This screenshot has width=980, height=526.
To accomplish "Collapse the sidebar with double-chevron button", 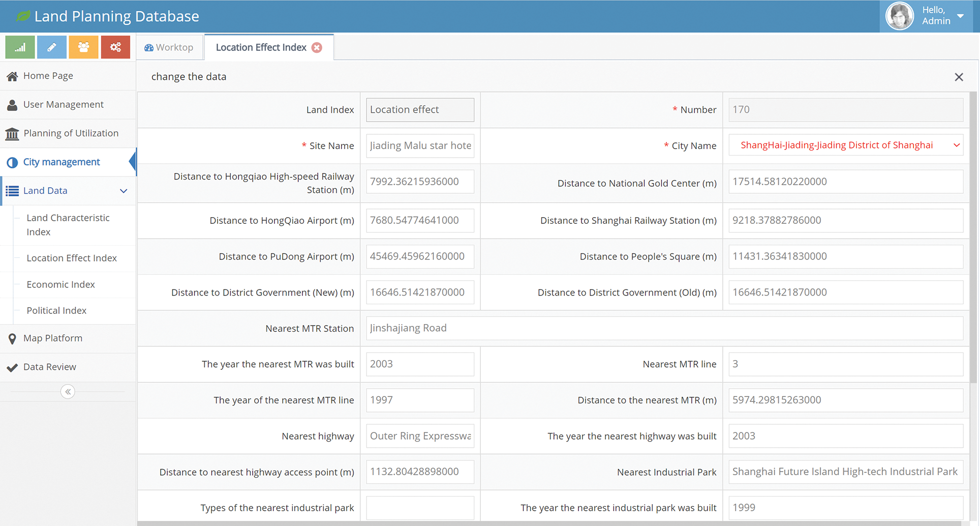I will pos(68,392).
